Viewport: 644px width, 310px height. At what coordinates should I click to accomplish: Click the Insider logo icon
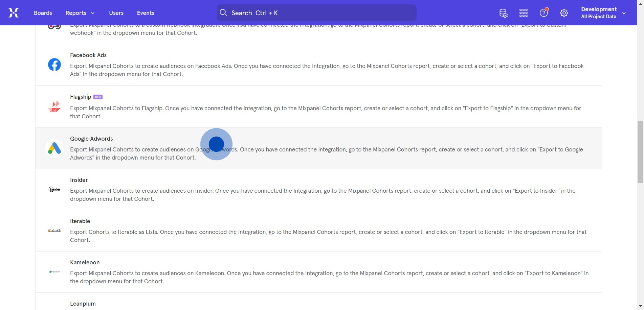tap(54, 189)
